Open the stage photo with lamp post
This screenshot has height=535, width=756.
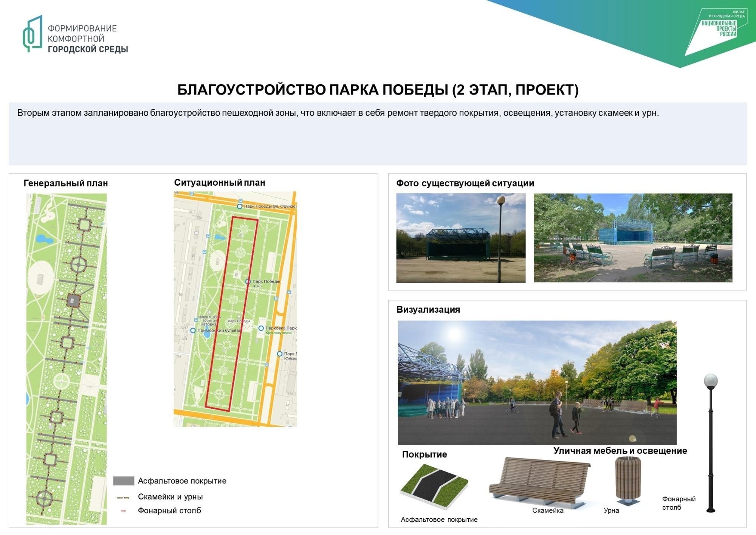(x=460, y=238)
